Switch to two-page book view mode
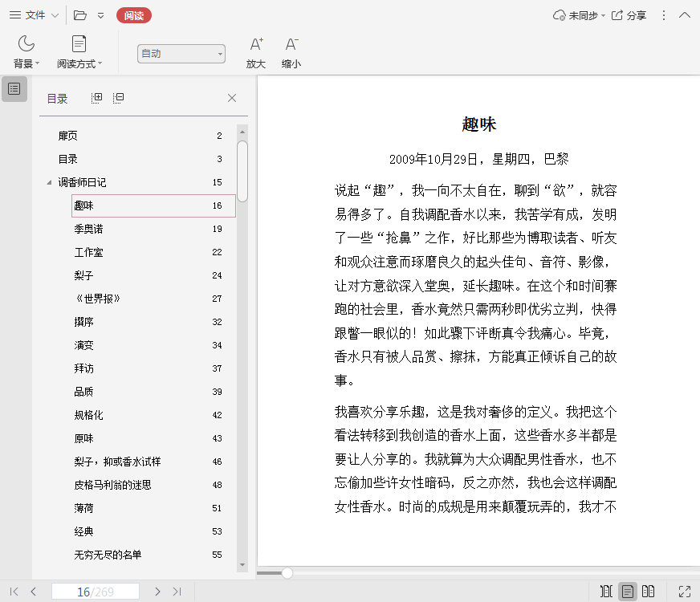Image resolution: width=700 pixels, height=602 pixels. tap(649, 592)
